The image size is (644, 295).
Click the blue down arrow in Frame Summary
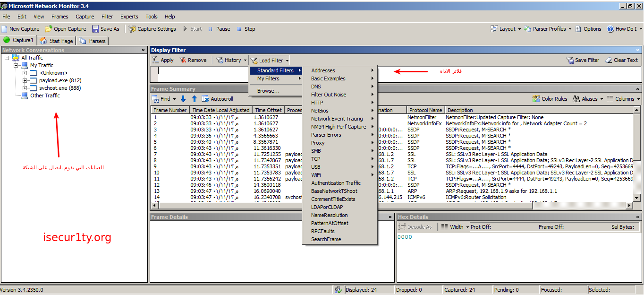click(183, 99)
